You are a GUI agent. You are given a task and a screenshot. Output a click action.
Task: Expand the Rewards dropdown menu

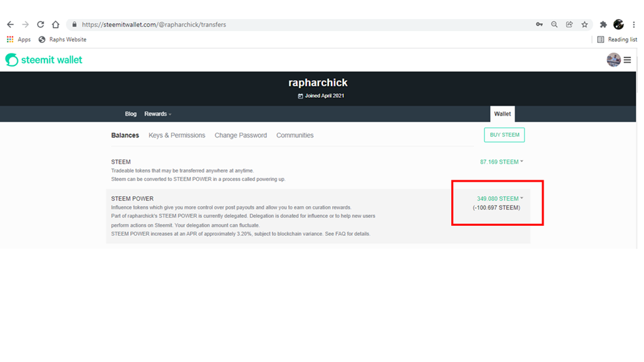pos(158,114)
